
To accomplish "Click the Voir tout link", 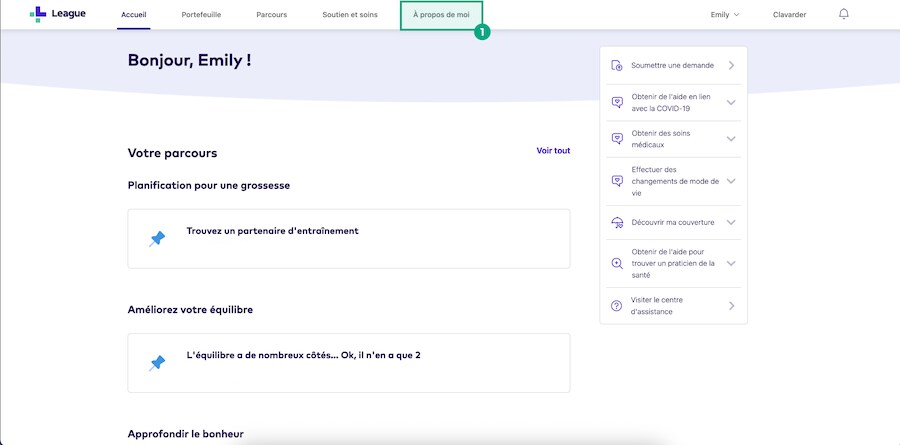I will coord(553,151).
